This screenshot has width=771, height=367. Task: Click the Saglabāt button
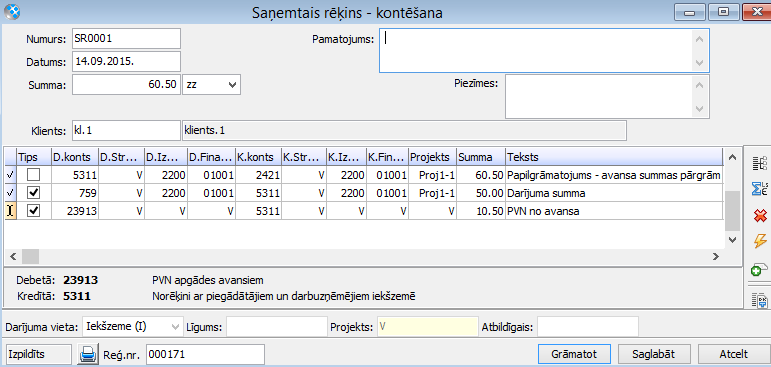coord(654,354)
